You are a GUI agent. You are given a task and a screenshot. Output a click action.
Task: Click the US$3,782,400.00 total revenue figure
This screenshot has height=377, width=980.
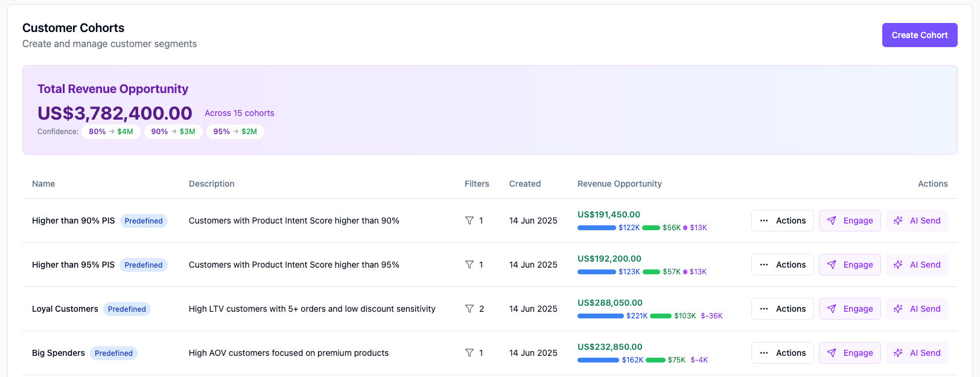[115, 113]
